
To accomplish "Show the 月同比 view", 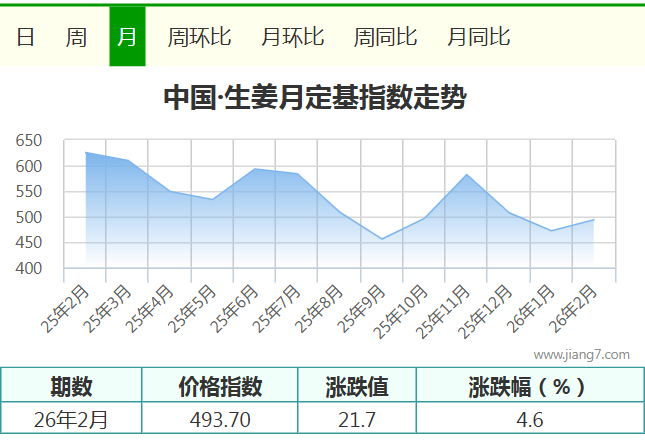I will [x=478, y=37].
